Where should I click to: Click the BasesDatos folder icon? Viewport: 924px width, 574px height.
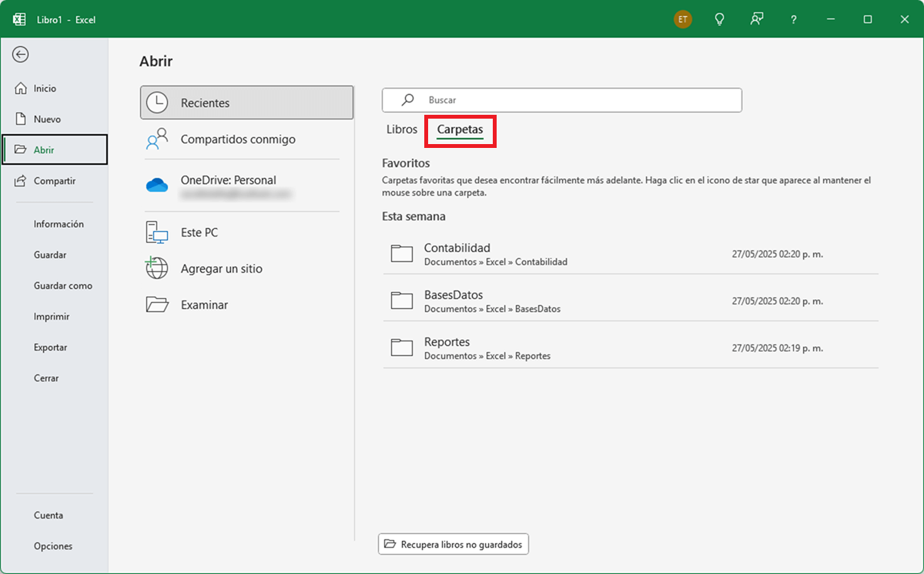[x=402, y=300]
